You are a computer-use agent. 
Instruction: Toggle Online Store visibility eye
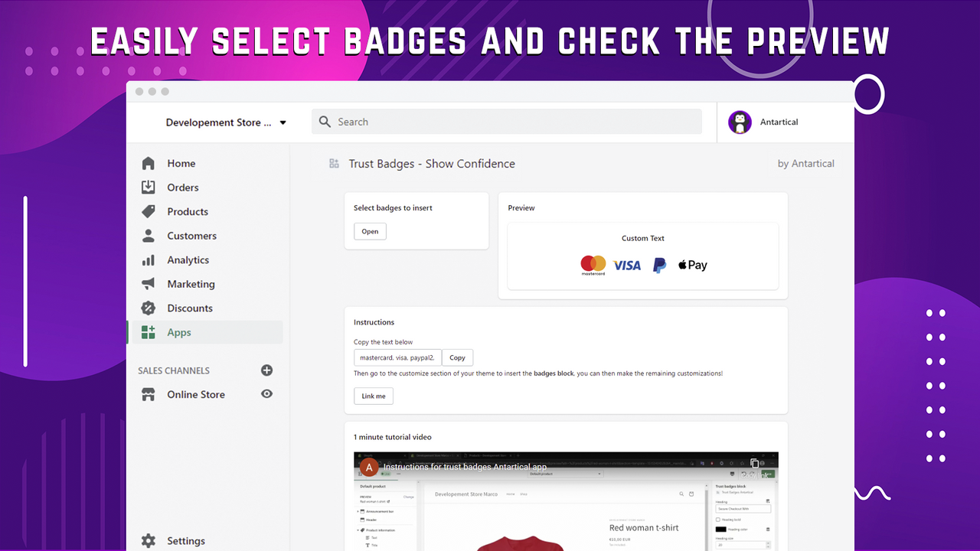(x=266, y=393)
